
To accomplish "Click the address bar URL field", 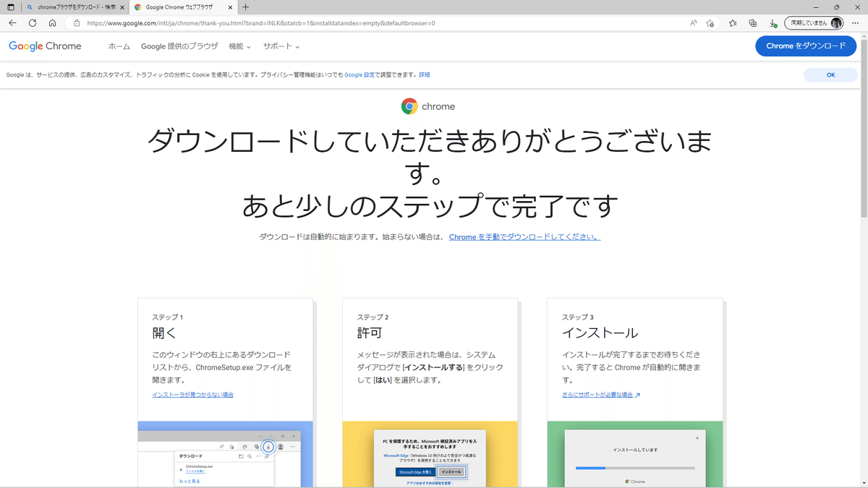I will 383,23.
